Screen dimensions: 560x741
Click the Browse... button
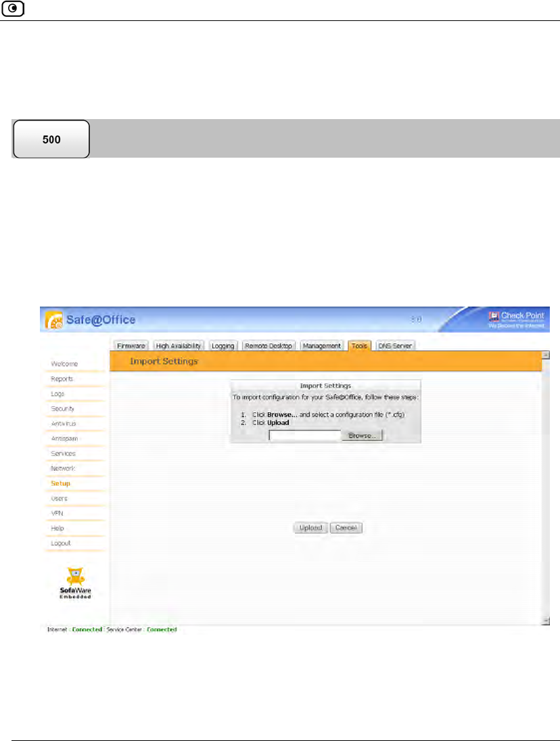(x=362, y=436)
